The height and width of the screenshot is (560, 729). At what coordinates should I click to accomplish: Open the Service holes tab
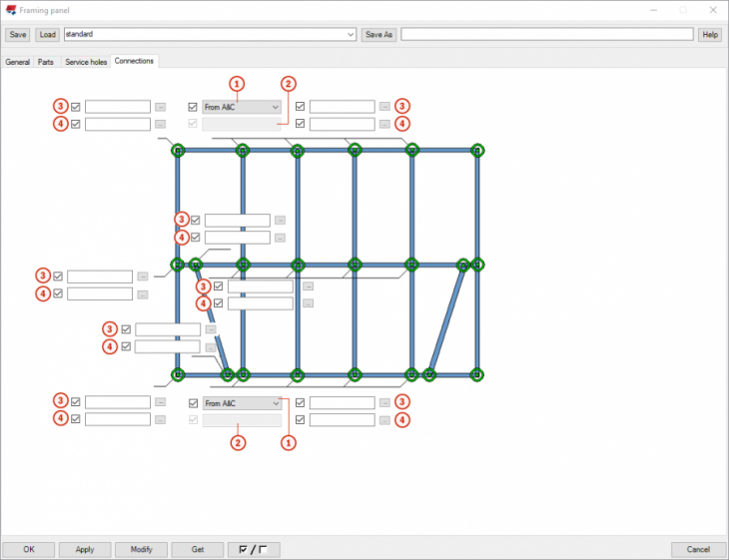coord(86,62)
